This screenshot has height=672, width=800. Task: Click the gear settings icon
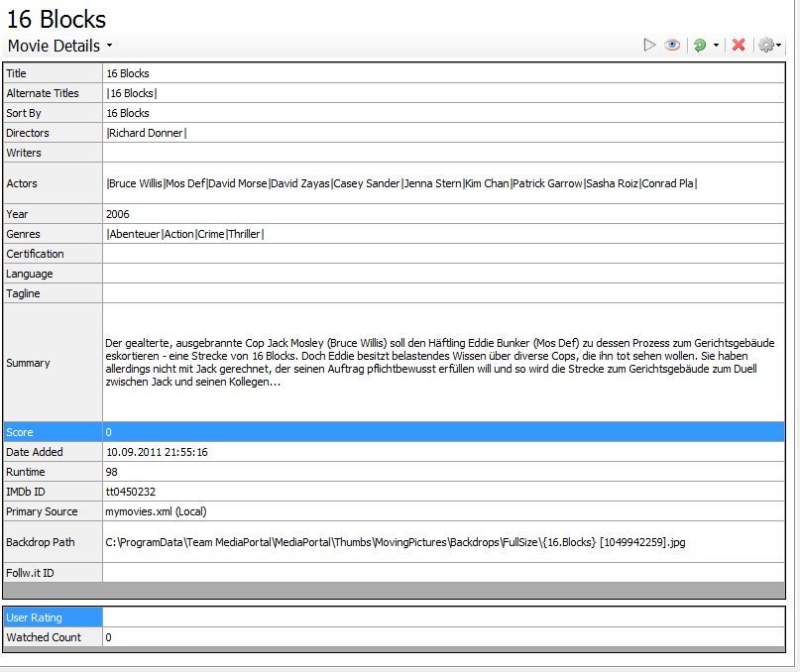[765, 46]
